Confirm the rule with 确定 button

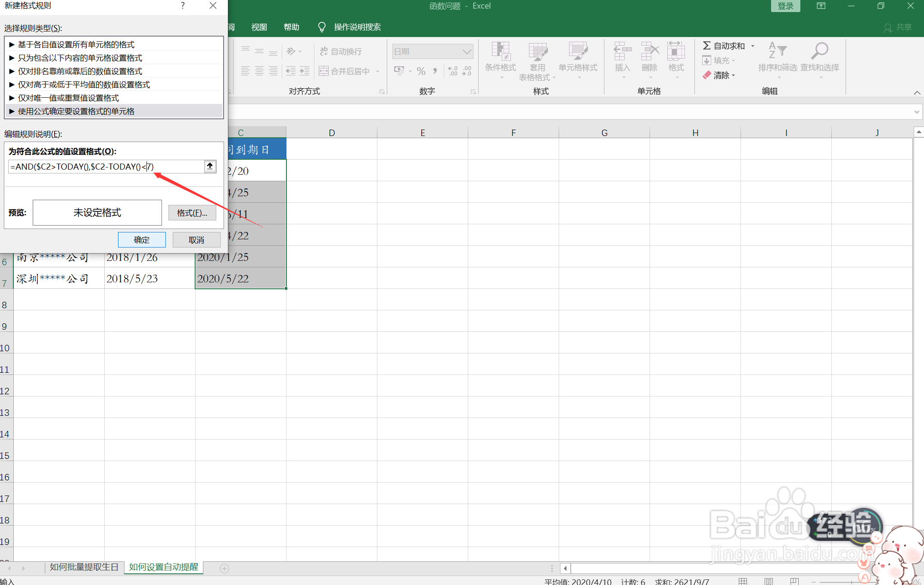pyautogui.click(x=142, y=240)
